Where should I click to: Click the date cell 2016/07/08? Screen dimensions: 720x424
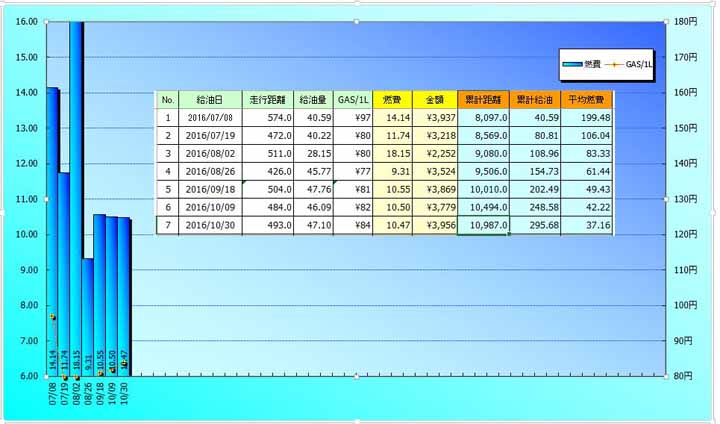211,117
